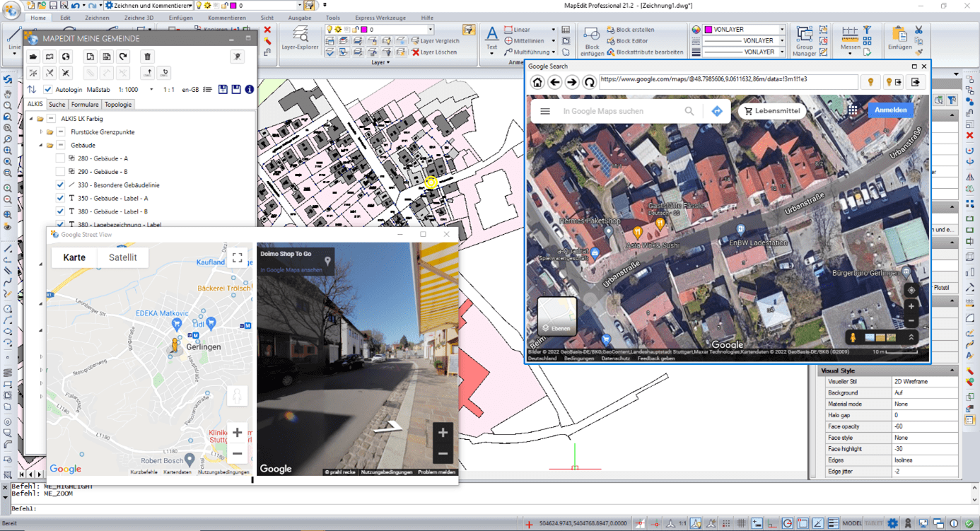Uncheck 330 - Besondere Gebäudelinie layer
The width and height of the screenshot is (980, 531).
(x=60, y=185)
